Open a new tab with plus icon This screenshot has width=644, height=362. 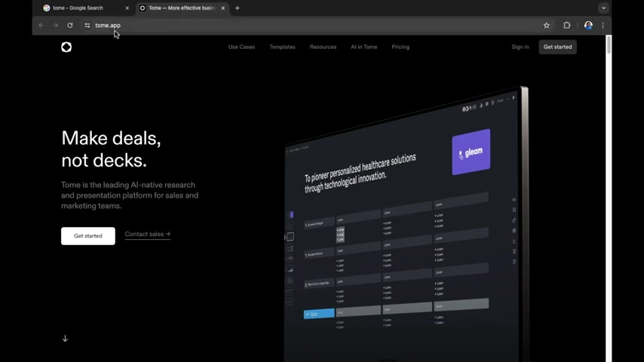coord(237,8)
